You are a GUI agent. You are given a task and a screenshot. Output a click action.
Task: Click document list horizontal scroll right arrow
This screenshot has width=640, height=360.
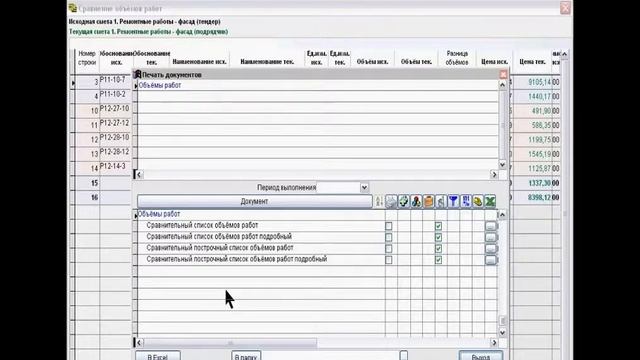pos(494,342)
